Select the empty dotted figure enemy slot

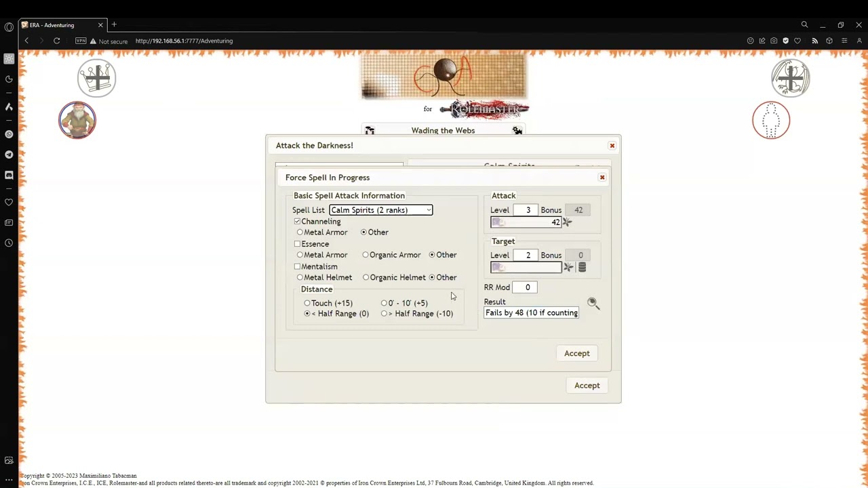click(771, 121)
